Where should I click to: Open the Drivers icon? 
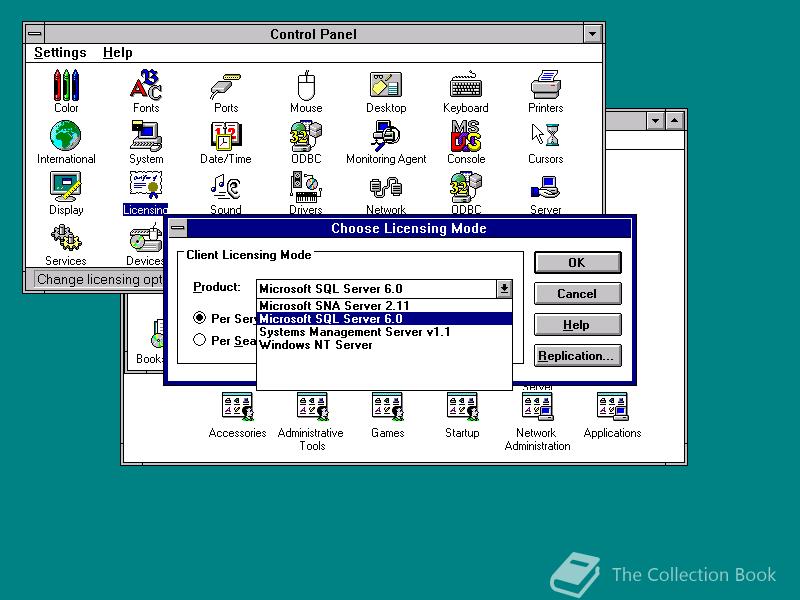coord(306,193)
